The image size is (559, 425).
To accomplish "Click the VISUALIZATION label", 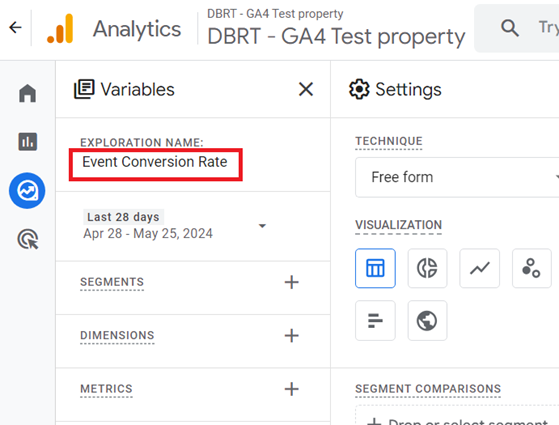I will click(399, 225).
